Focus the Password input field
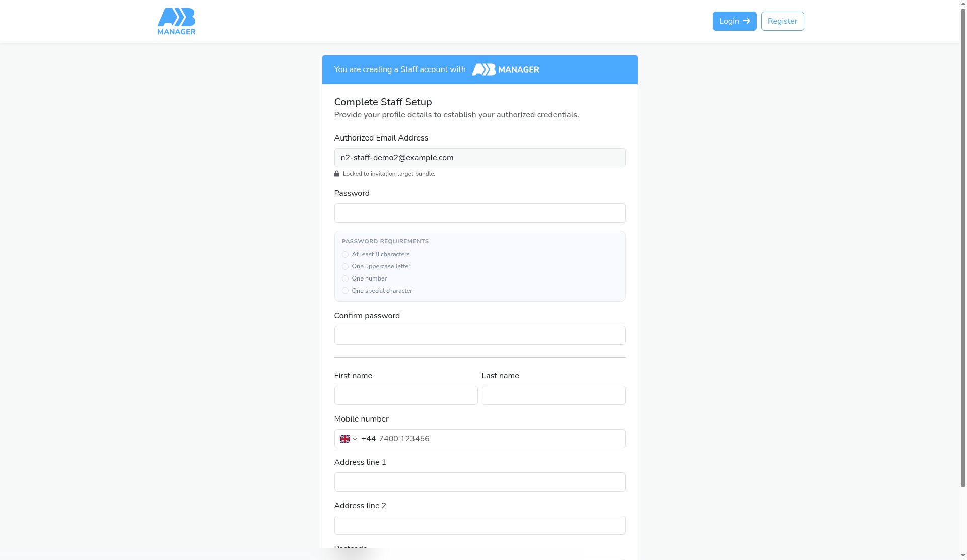 pos(479,213)
